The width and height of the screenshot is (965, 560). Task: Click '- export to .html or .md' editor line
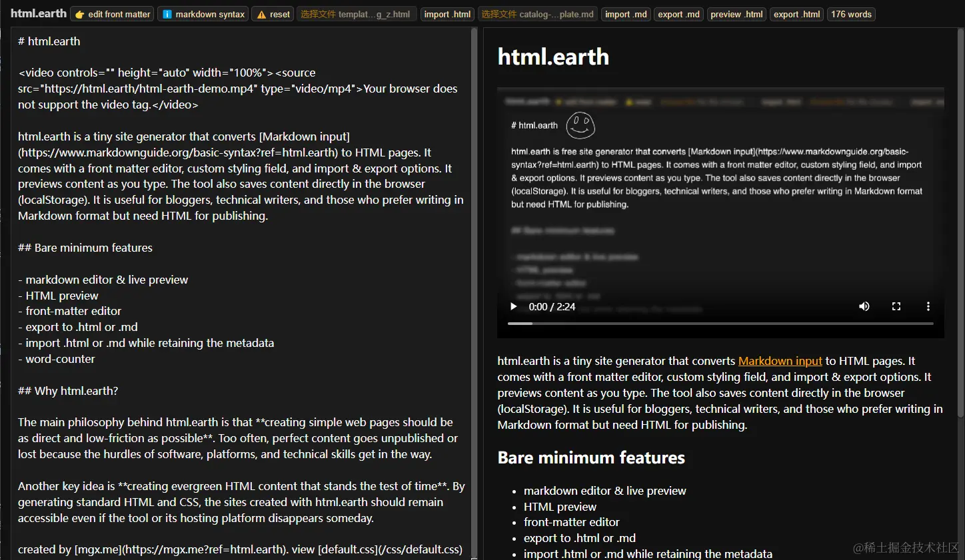tap(78, 327)
